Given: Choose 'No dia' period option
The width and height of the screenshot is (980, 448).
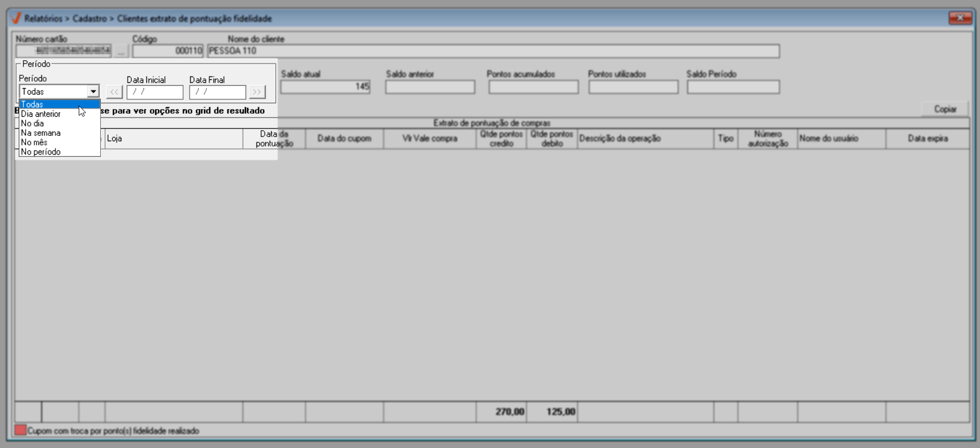Looking at the screenshot, I should (59, 123).
